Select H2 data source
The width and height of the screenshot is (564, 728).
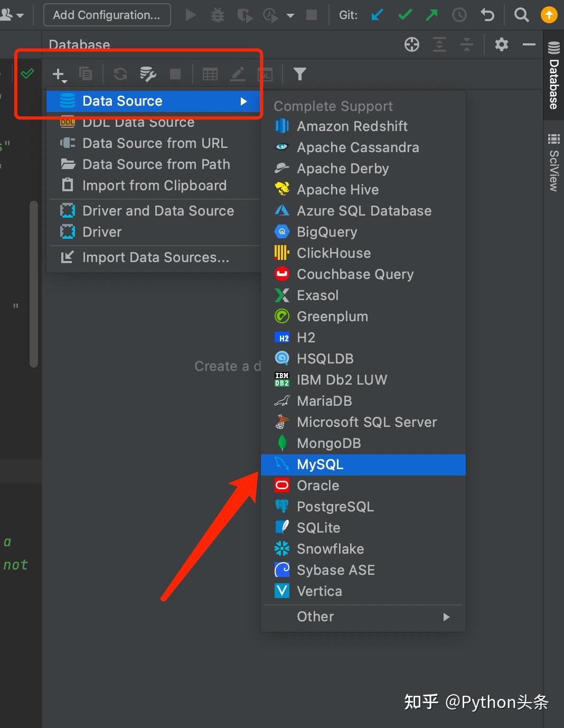tap(363, 338)
